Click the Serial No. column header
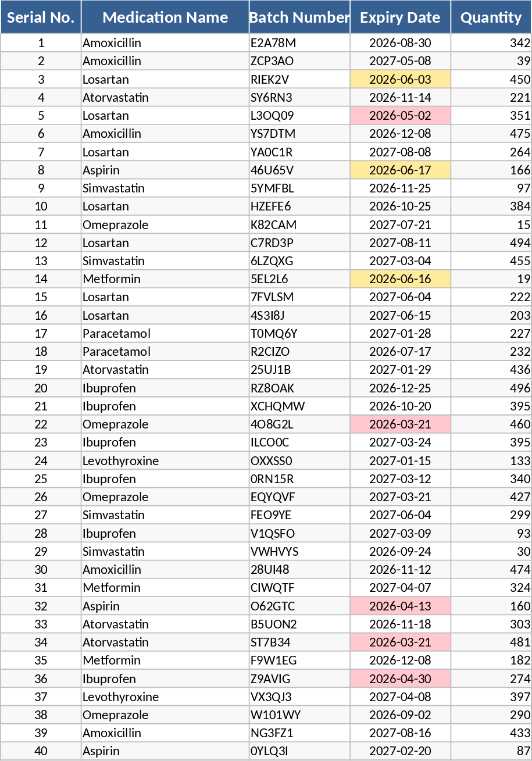 click(41, 17)
